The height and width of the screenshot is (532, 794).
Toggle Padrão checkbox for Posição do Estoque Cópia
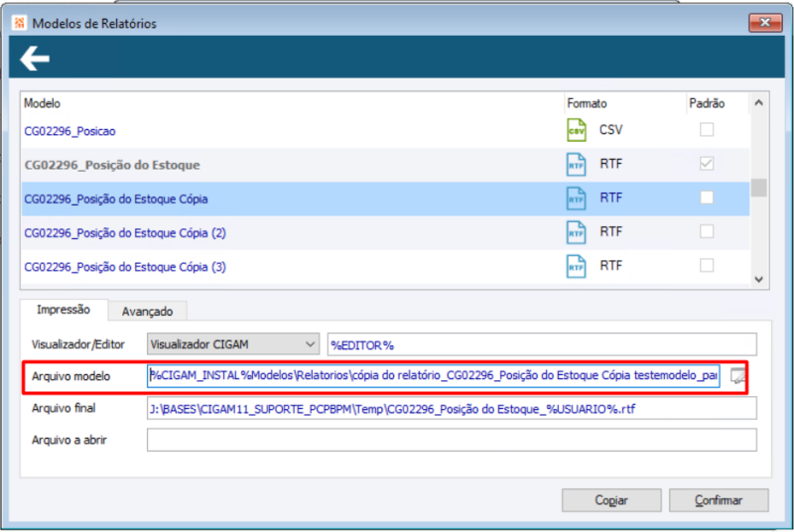point(707,198)
